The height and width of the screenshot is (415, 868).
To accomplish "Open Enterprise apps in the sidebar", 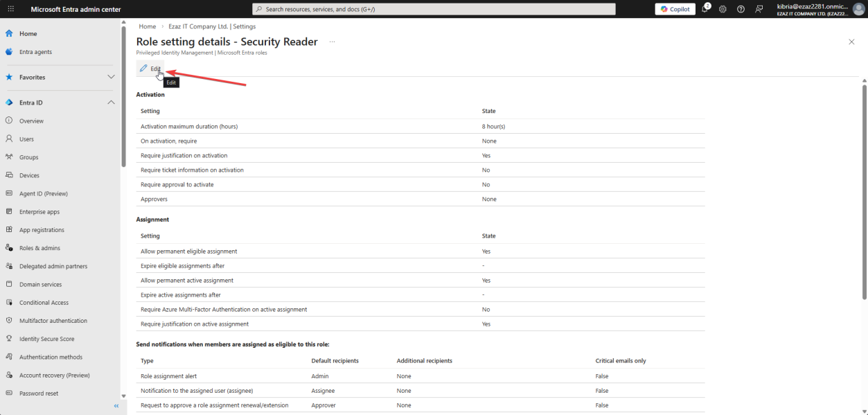I will coord(39,211).
